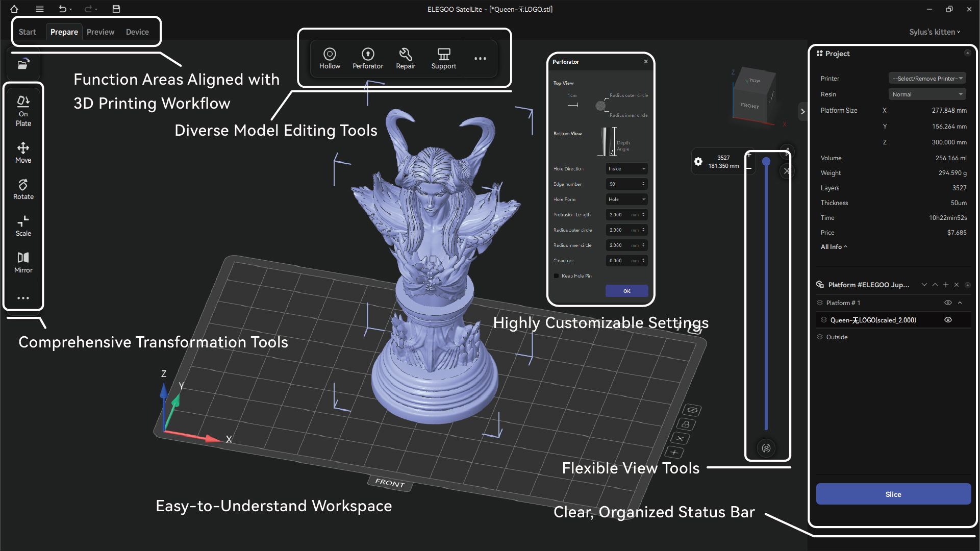Open the Support tool

443,59
